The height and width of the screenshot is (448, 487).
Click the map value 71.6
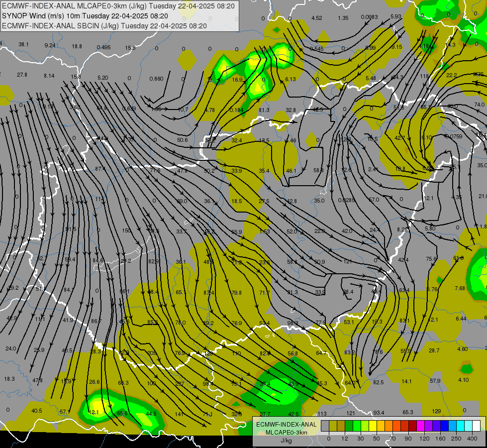155,170
